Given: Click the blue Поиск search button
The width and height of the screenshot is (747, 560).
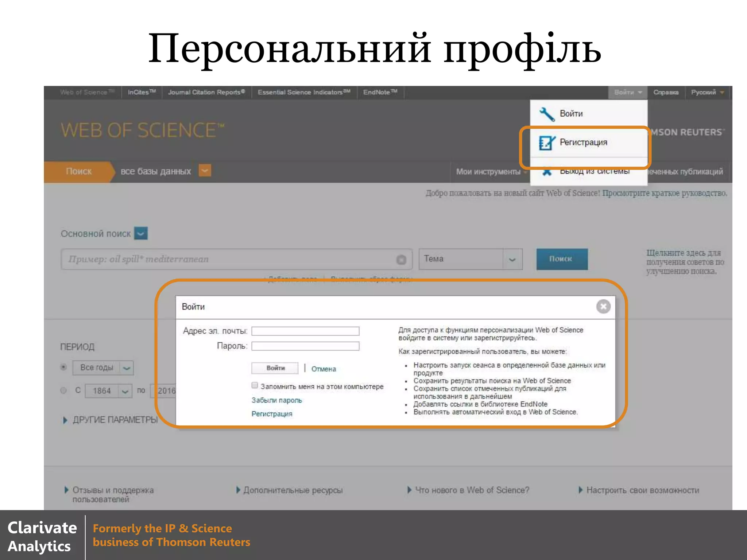Looking at the screenshot, I should pos(562,259).
